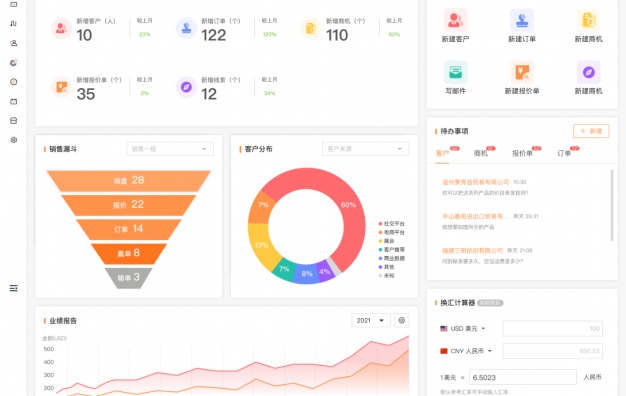Screen dimensions: 626x396
Task: Toggle the 未知 legend entry
Action: [386, 275]
